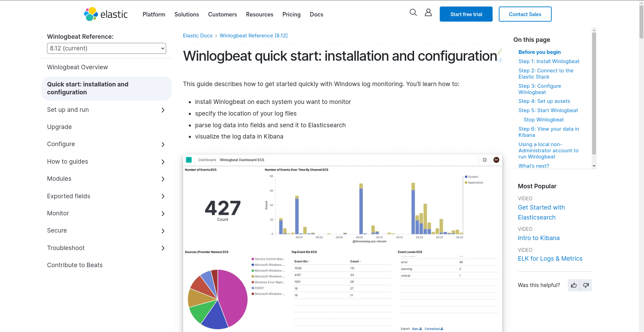The width and height of the screenshot is (644, 332).
Task: Expand the Modules section chevron
Action: click(163, 179)
